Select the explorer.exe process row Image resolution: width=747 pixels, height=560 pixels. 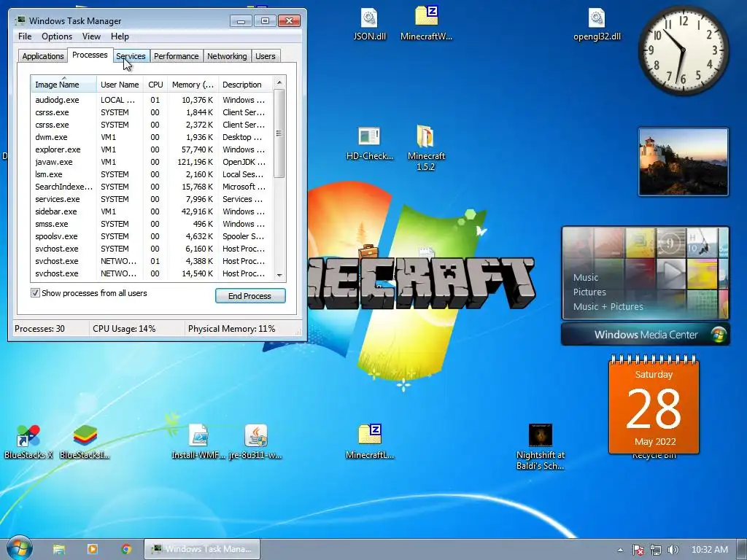click(152, 149)
